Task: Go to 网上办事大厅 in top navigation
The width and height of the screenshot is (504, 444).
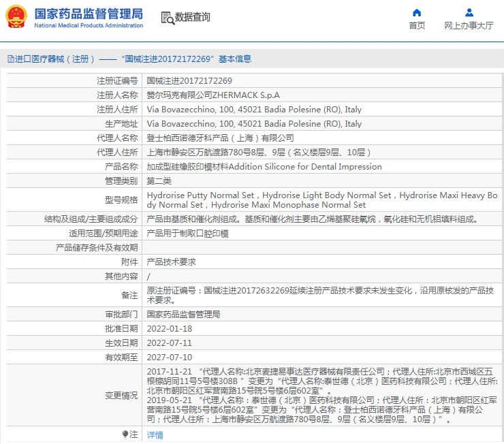Action: (x=469, y=26)
